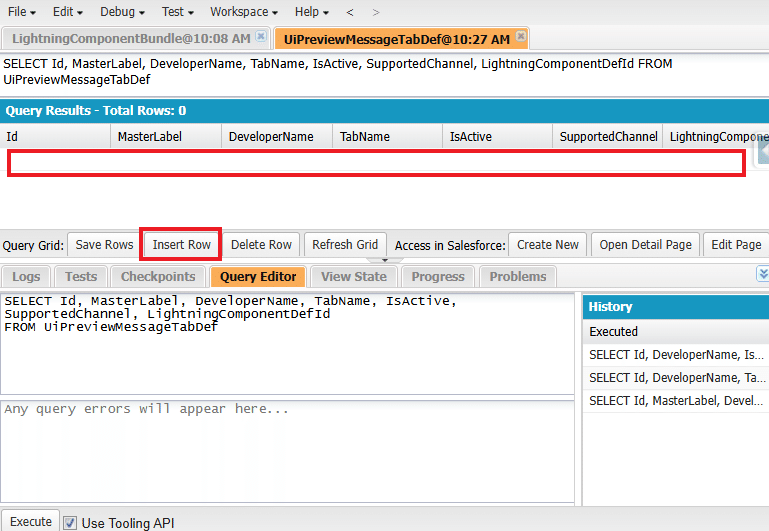Click the Save Rows button
The height and width of the screenshot is (531, 769).
pos(104,244)
